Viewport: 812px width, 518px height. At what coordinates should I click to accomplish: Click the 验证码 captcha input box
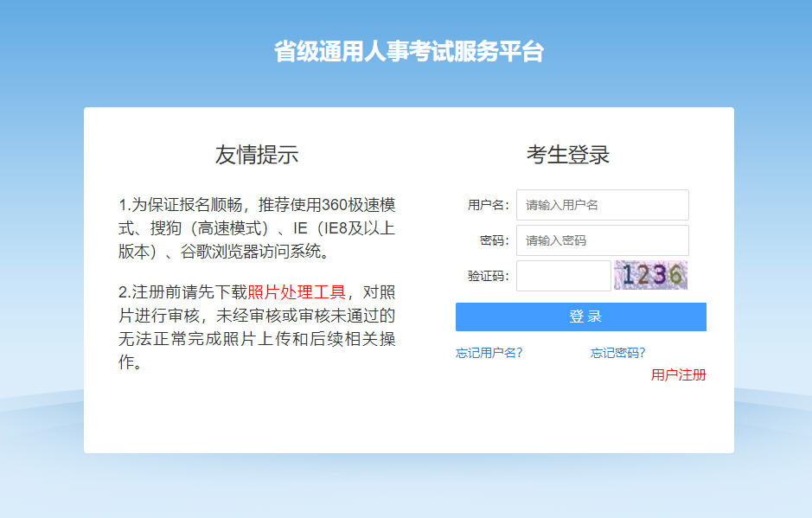click(x=564, y=276)
